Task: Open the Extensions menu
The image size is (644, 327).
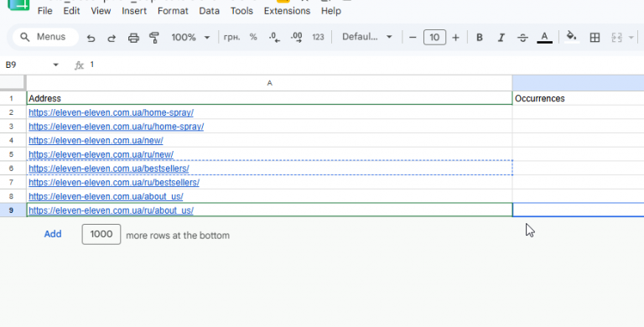Action: (x=287, y=11)
